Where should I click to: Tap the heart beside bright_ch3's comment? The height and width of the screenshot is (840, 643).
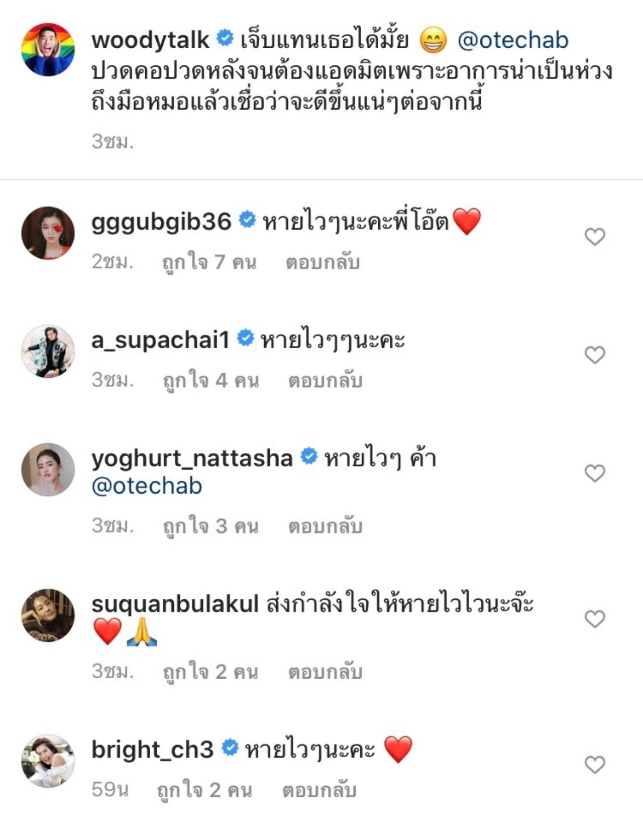coord(595,765)
